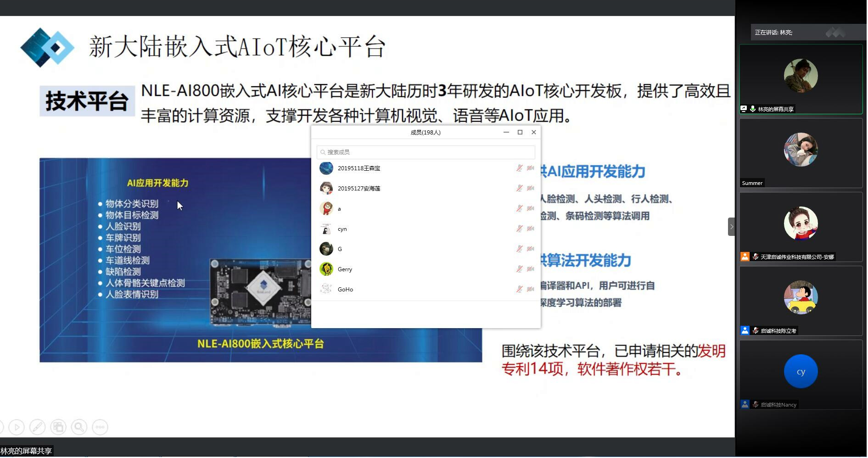Click the 正在讲话: 林亮 speaking indicator bar
This screenshot has height=458, width=868.
click(x=808, y=32)
